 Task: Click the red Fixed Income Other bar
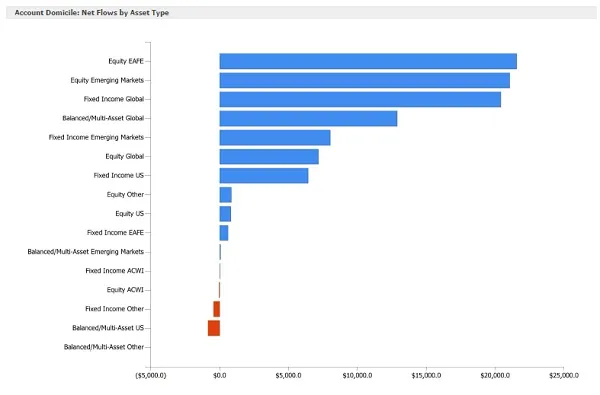click(x=217, y=309)
